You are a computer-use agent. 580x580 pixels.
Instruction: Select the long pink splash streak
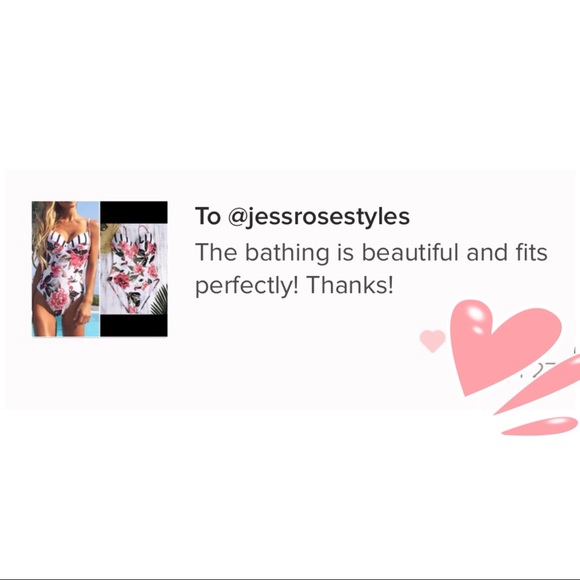point(538,385)
